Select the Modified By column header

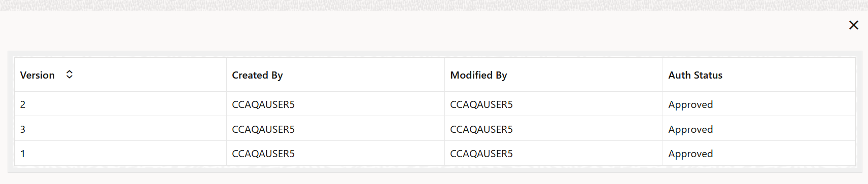[553, 75]
